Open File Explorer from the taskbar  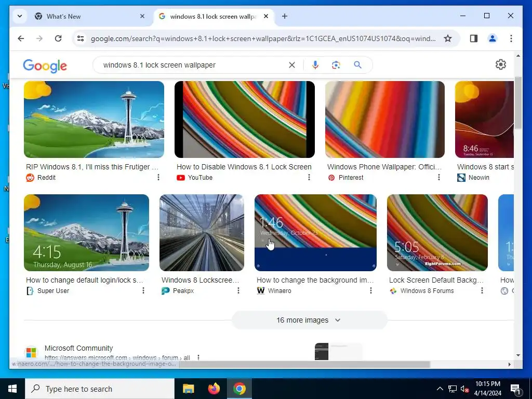point(188,389)
